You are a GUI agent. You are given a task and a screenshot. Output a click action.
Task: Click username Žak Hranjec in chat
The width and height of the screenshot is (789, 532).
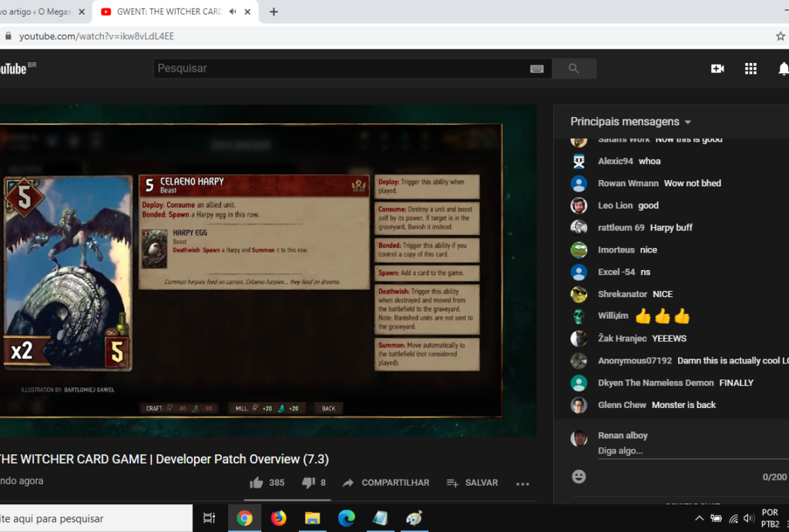pos(622,339)
